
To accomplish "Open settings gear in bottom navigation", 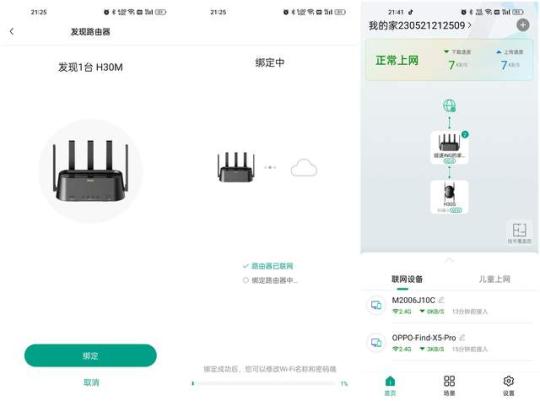I will click(508, 385).
